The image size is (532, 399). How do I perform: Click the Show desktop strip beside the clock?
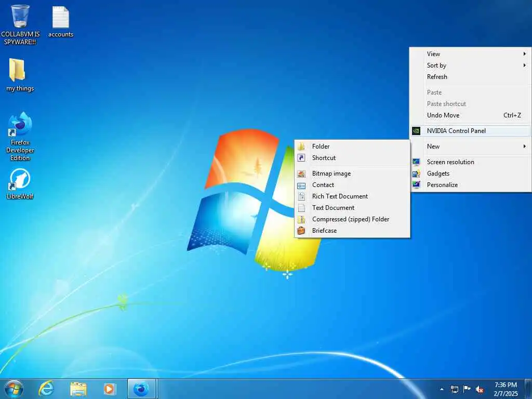click(528, 389)
